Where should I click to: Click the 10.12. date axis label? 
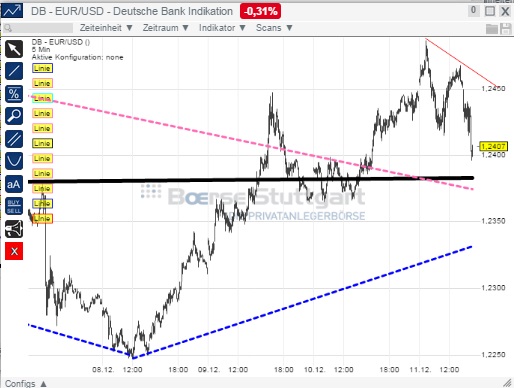[314, 369]
